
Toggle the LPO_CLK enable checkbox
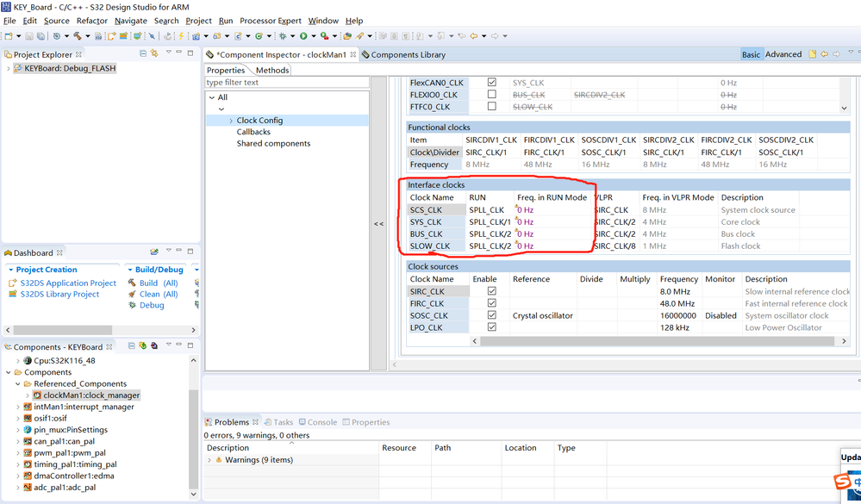tap(492, 327)
